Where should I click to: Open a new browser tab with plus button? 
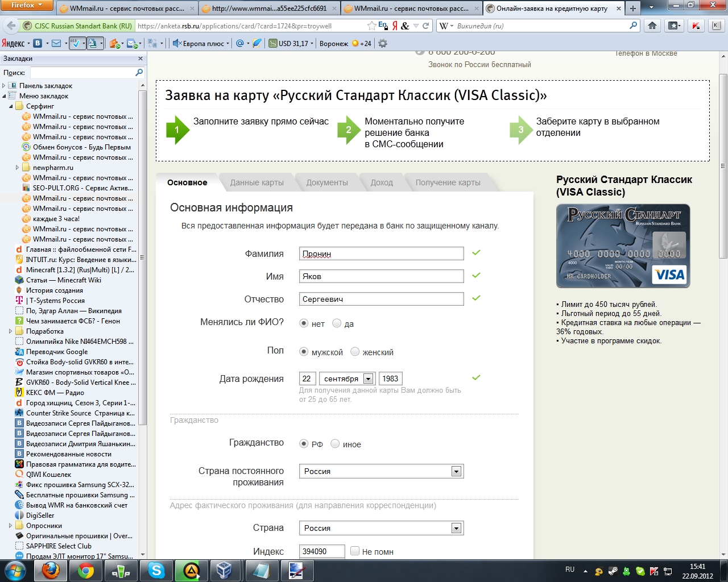632,9
